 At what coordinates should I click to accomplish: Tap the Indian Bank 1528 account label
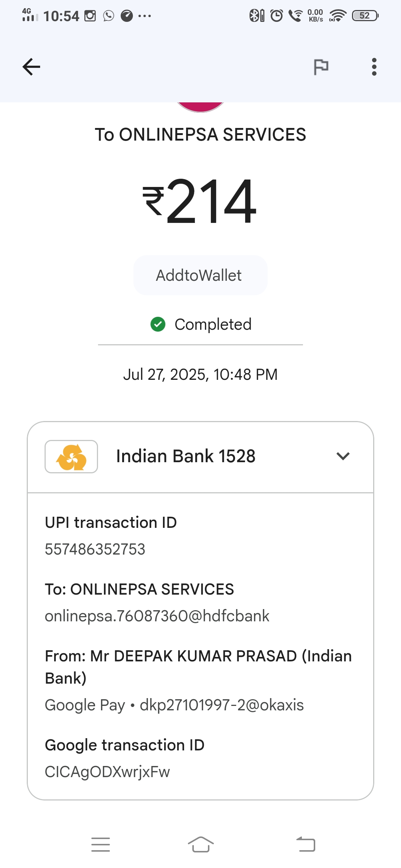[186, 456]
